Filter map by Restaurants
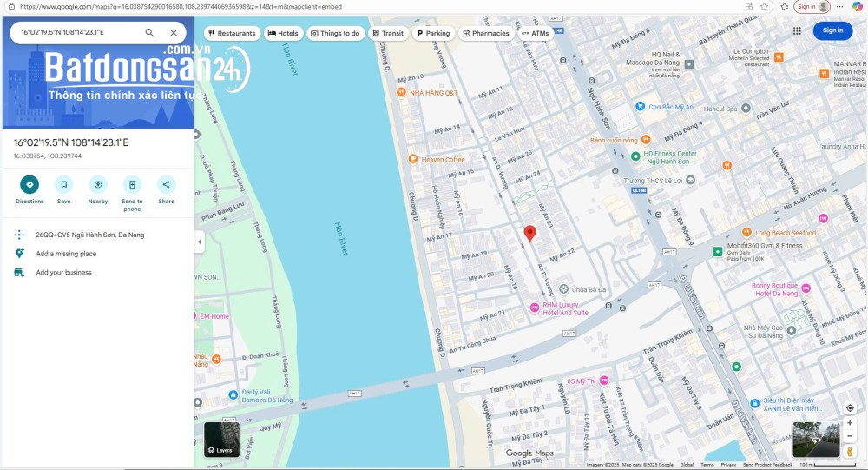Image resolution: width=868 pixels, height=470 pixels. [232, 33]
